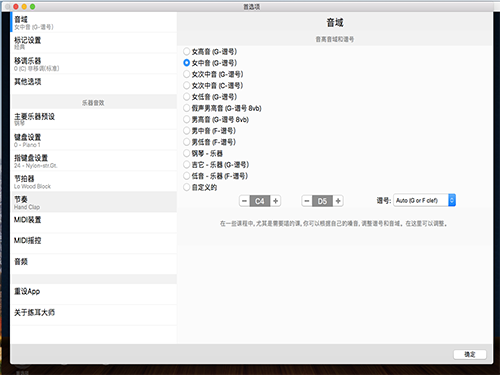The height and width of the screenshot is (375, 500).
Task: Click the 确定 confirm button
Action: tap(470, 354)
